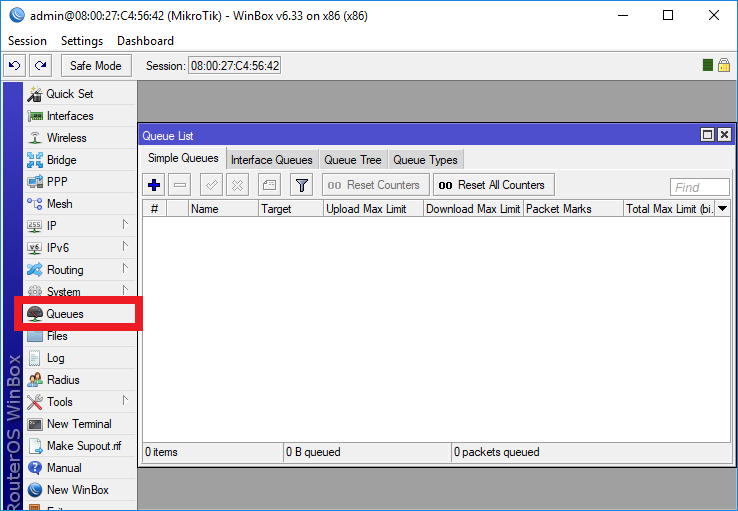Image resolution: width=738 pixels, height=511 pixels.
Task: Click the IPv6 sidebar icon
Action: tap(34, 248)
